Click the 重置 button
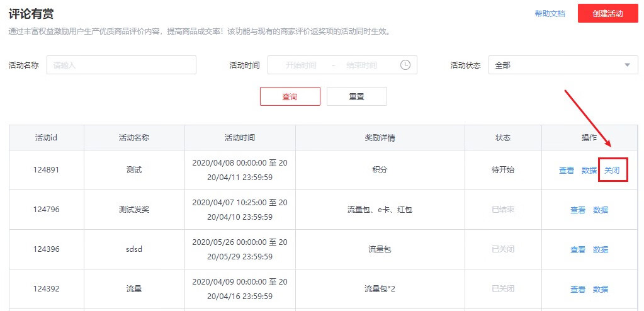Screen dimensions: 644x311 pos(356,96)
